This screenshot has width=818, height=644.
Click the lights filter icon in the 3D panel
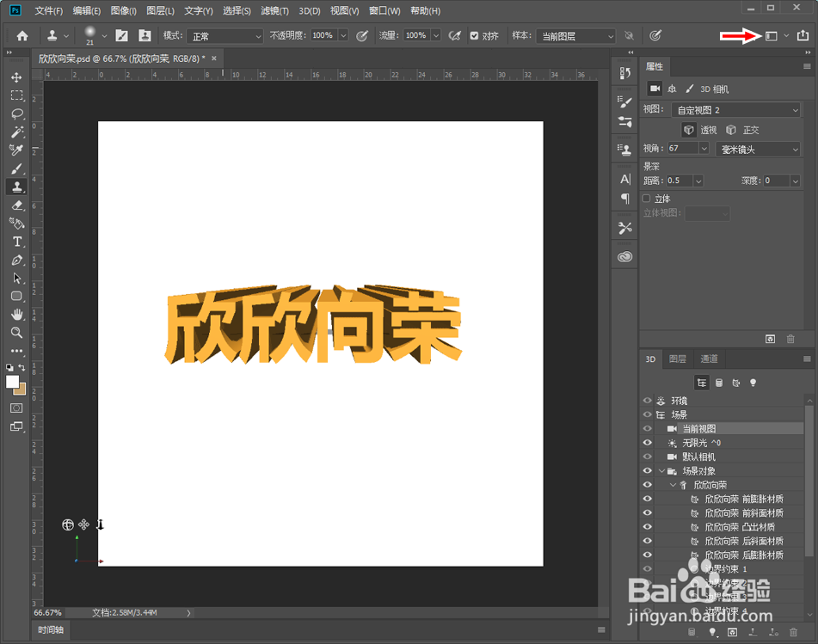[753, 383]
